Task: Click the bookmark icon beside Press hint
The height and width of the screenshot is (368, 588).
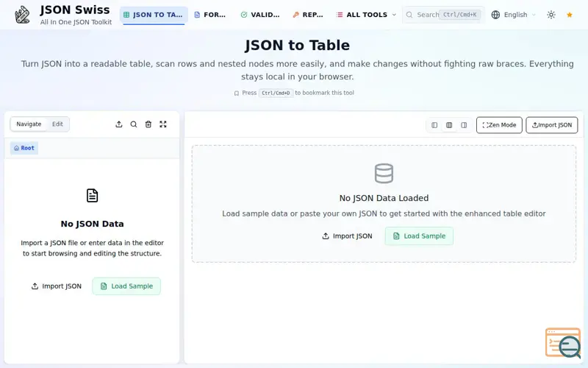Action: point(236,93)
